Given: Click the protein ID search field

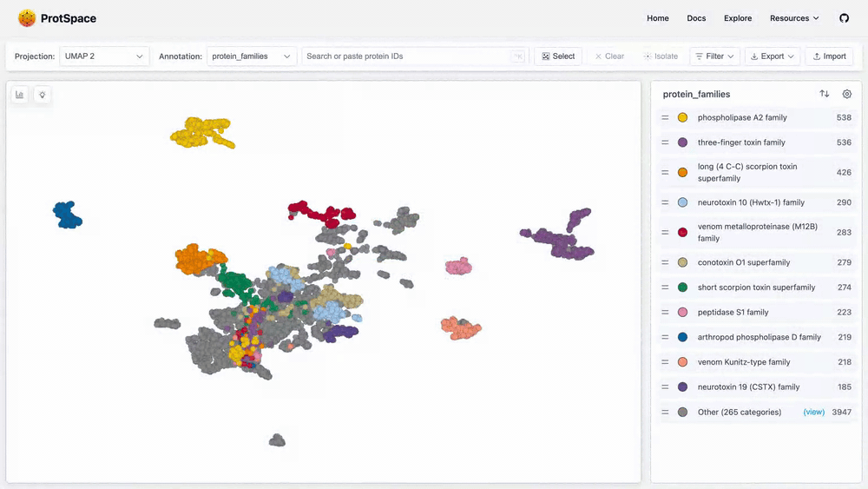Looking at the screenshot, I should [x=406, y=56].
